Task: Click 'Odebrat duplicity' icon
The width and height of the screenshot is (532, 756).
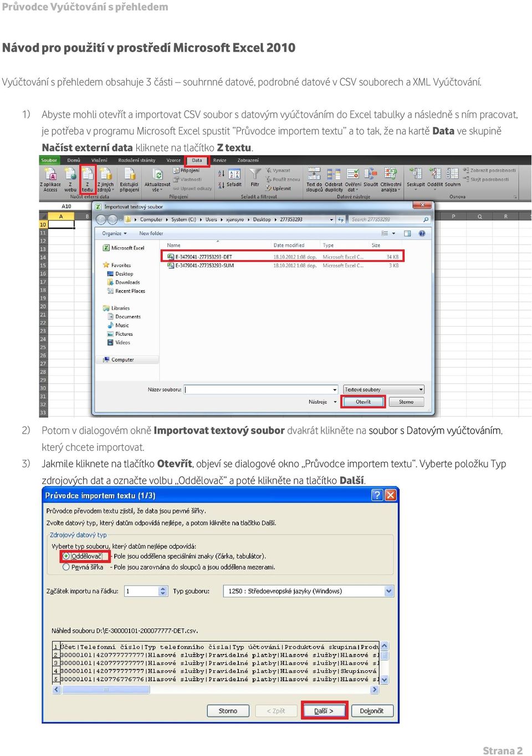Action: coord(334,179)
